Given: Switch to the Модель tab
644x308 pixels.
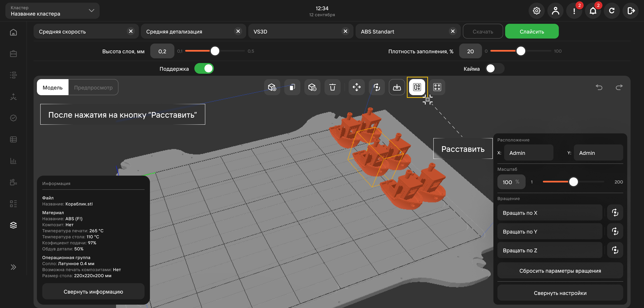Looking at the screenshot, I should 52,87.
